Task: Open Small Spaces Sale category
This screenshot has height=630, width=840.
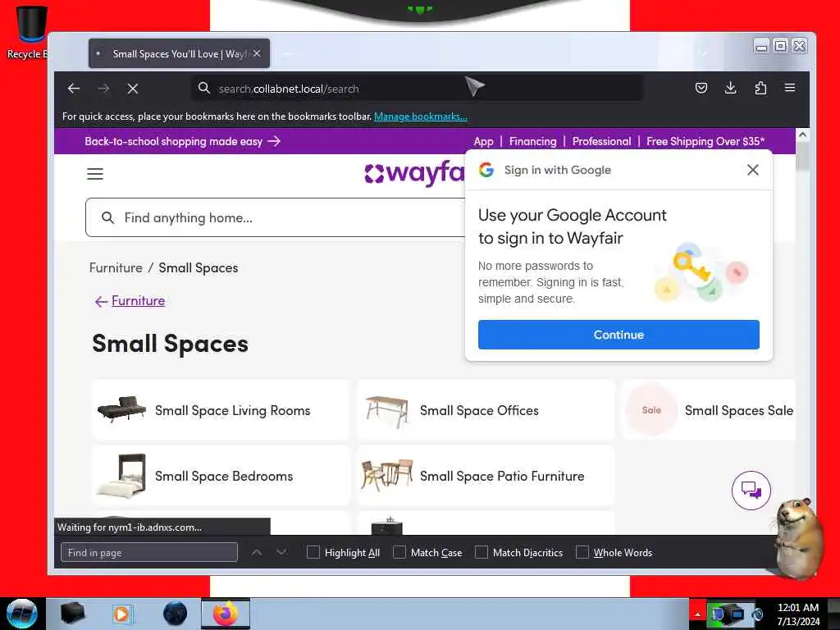Action: click(x=708, y=410)
